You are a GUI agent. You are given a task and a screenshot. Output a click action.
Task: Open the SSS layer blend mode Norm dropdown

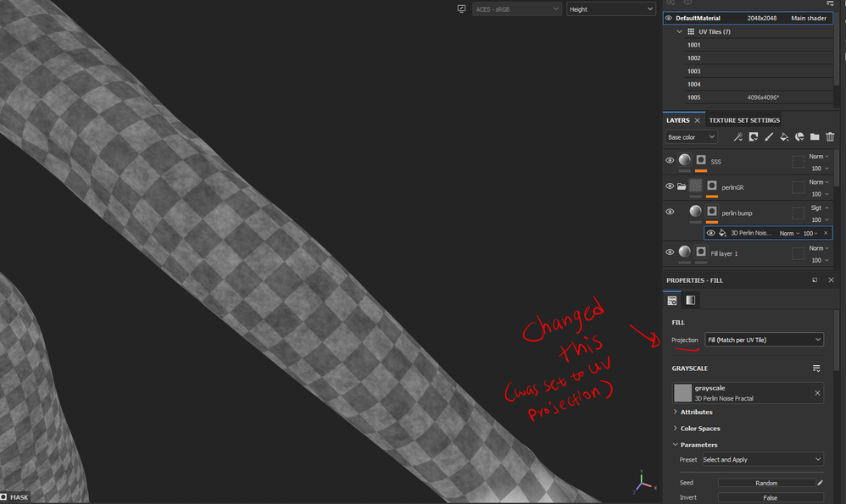point(819,157)
